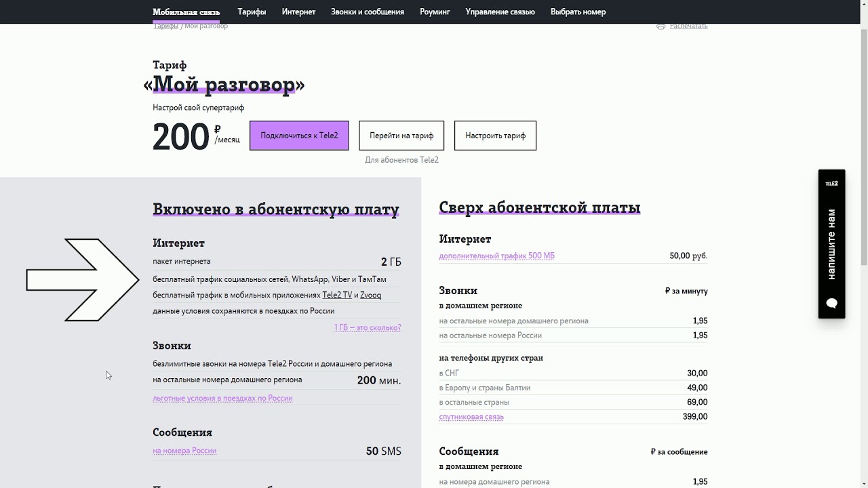The height and width of the screenshot is (488, 868).
Task: Click the '50,00 руб.' price
Action: coord(688,256)
